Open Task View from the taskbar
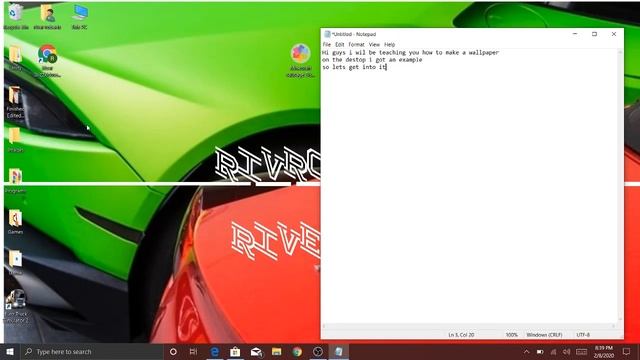 pyautogui.click(x=193, y=351)
